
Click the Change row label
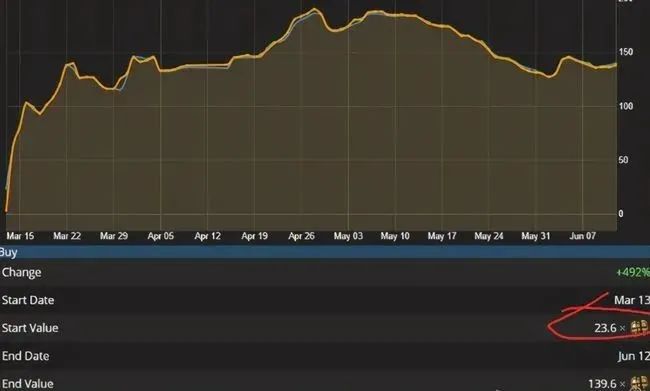[x=22, y=272]
